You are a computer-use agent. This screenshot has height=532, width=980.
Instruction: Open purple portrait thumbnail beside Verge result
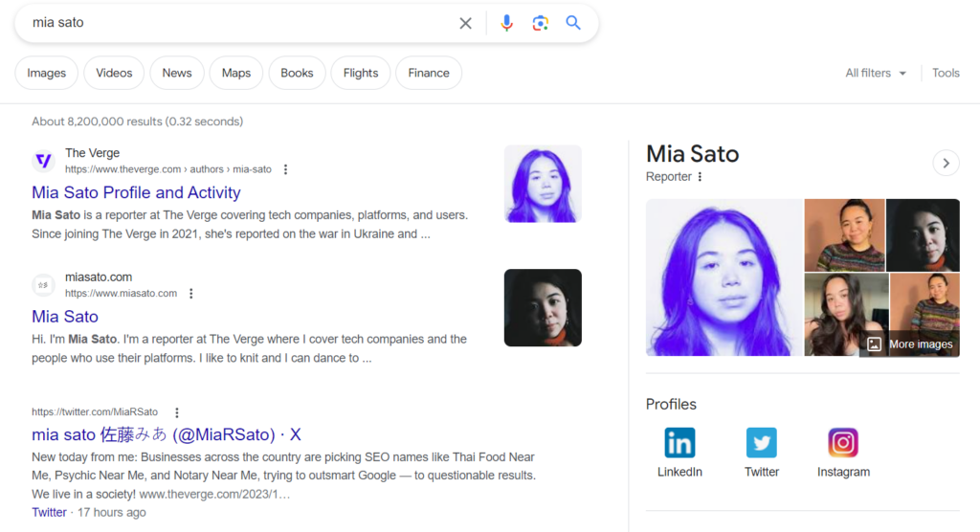point(543,184)
